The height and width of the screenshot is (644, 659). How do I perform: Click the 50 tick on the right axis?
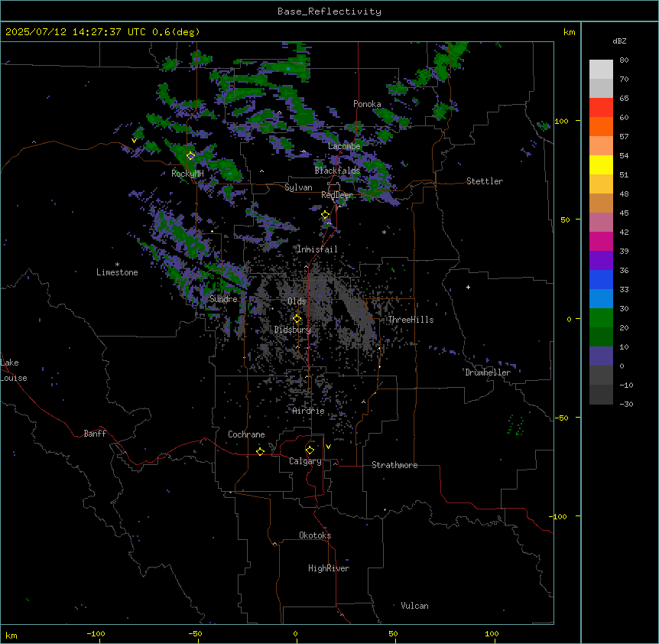pyautogui.click(x=565, y=220)
